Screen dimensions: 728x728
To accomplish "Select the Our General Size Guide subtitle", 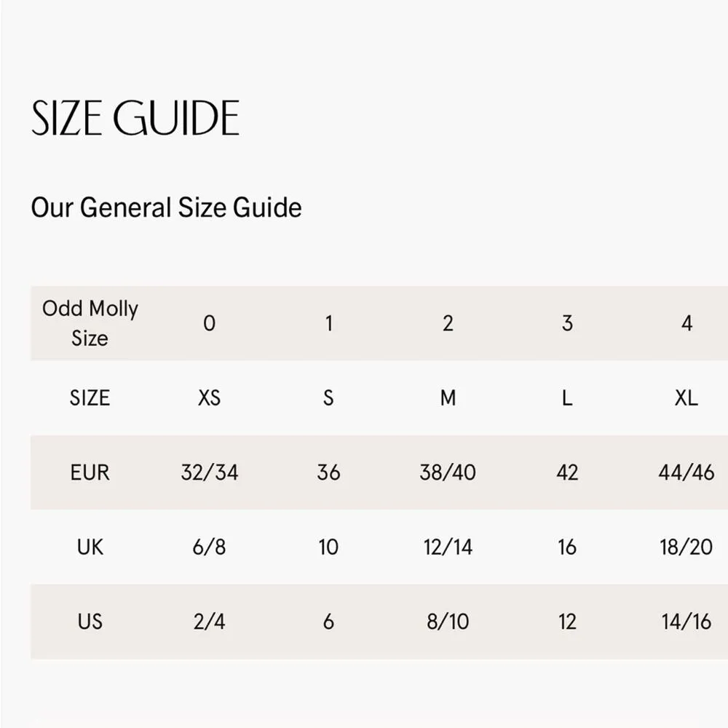I will pyautogui.click(x=166, y=207).
